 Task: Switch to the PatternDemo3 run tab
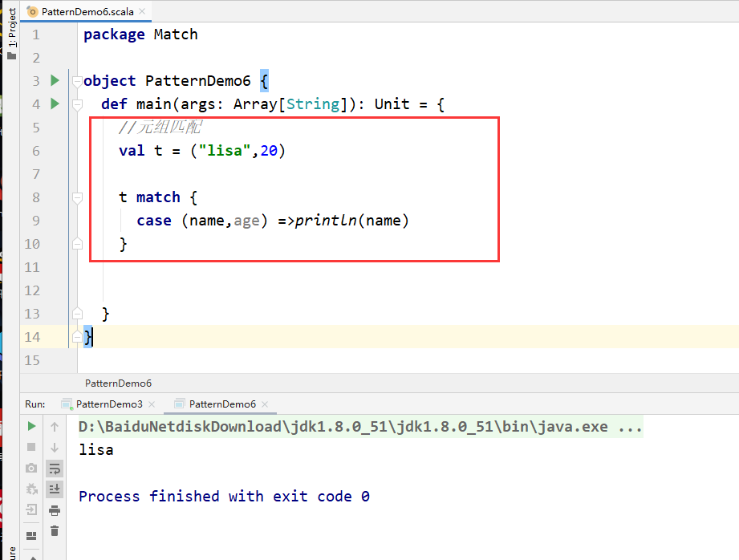[109, 404]
